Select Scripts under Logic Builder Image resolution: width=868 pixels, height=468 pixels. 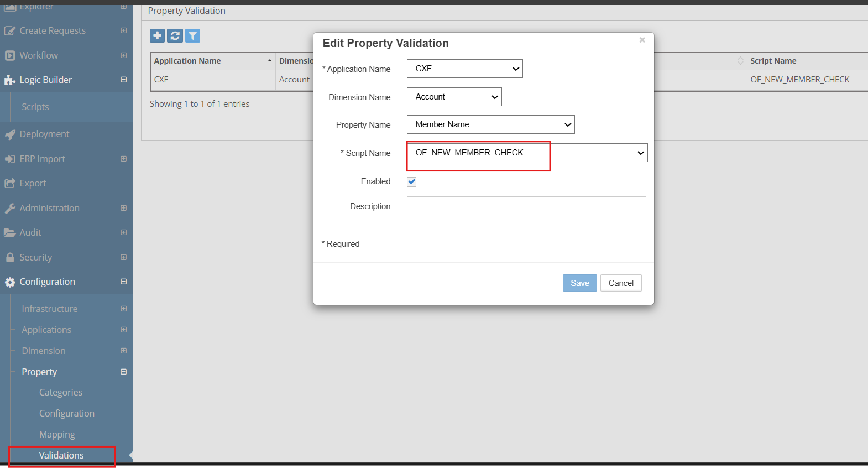point(35,107)
